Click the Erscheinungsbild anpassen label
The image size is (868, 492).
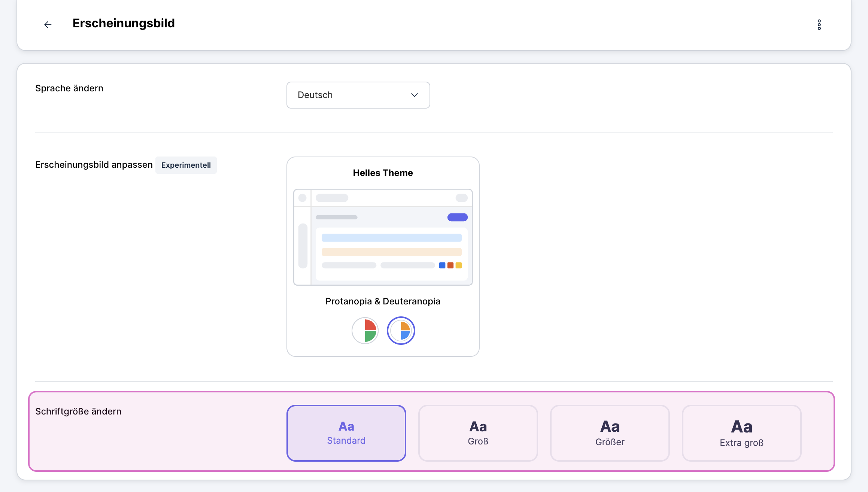[94, 165]
